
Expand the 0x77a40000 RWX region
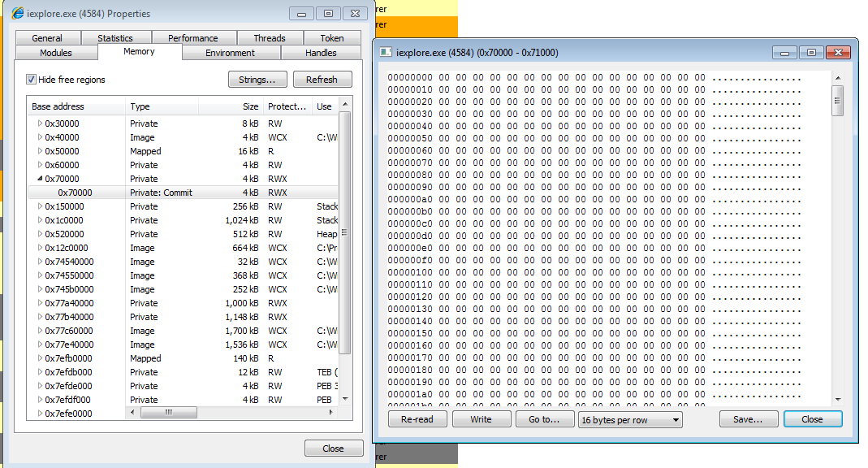point(40,303)
